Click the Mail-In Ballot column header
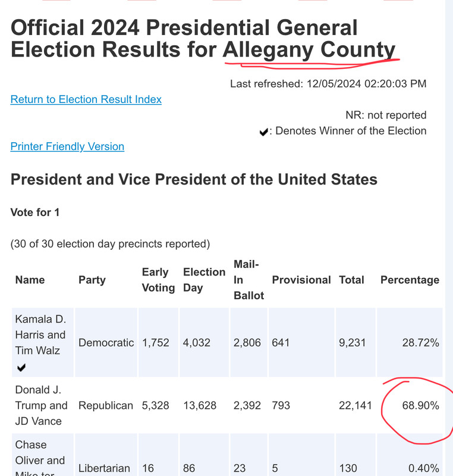This screenshot has width=453, height=476. click(248, 280)
